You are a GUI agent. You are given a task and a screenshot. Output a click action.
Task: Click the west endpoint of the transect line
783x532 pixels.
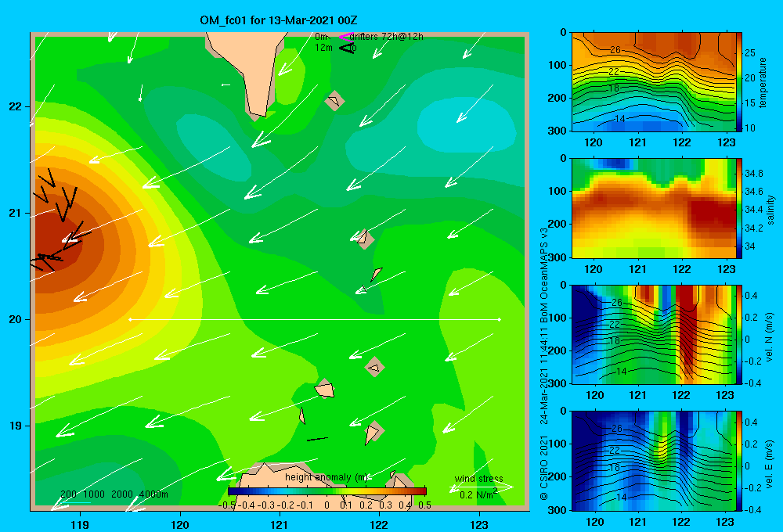pyautogui.click(x=130, y=319)
